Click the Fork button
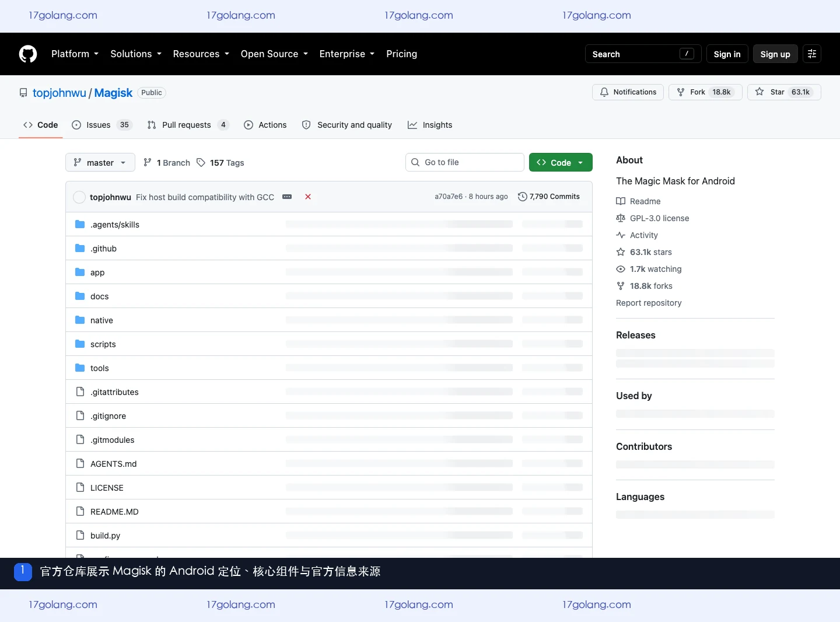Viewport: 840px width, 622px height. (705, 92)
